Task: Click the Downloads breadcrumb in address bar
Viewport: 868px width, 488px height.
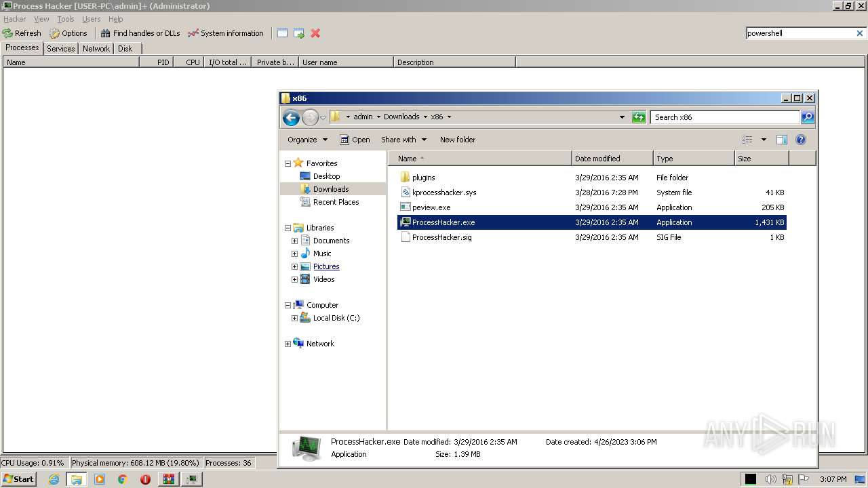Action: (x=401, y=117)
